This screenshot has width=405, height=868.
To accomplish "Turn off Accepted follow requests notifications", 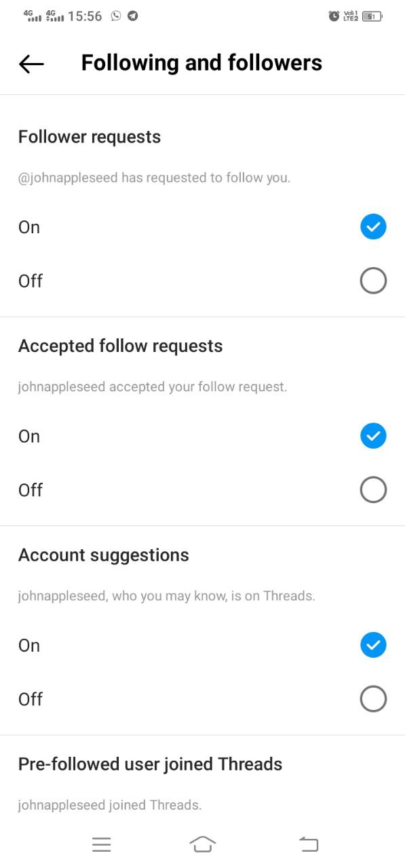I will [373, 490].
